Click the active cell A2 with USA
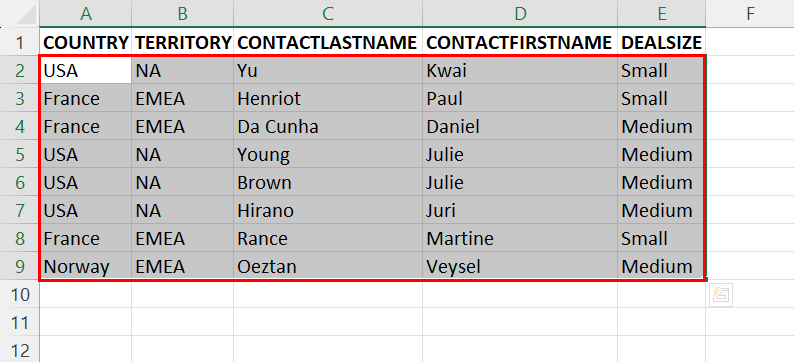Screen dimensions: 794x362 [x=86, y=70]
